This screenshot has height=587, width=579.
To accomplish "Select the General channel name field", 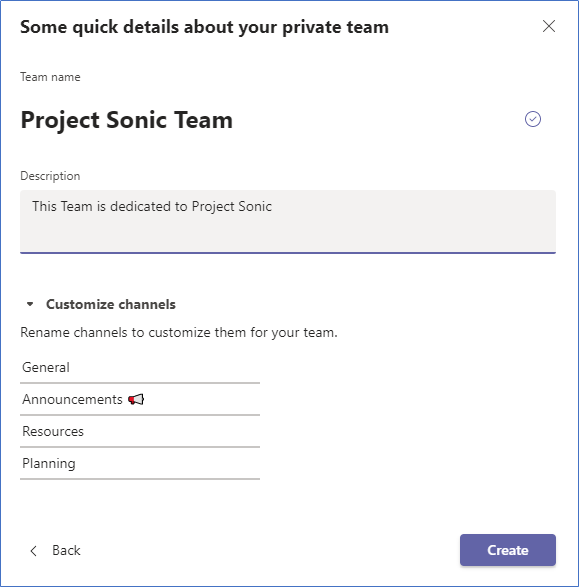I will pos(140,368).
